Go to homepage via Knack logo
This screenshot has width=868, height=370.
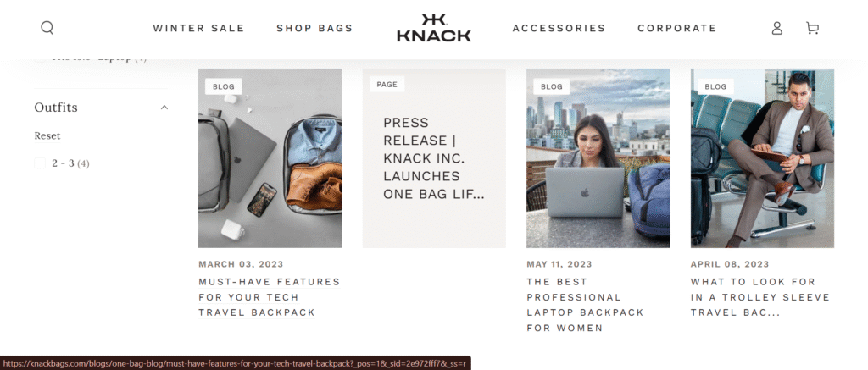point(433,28)
